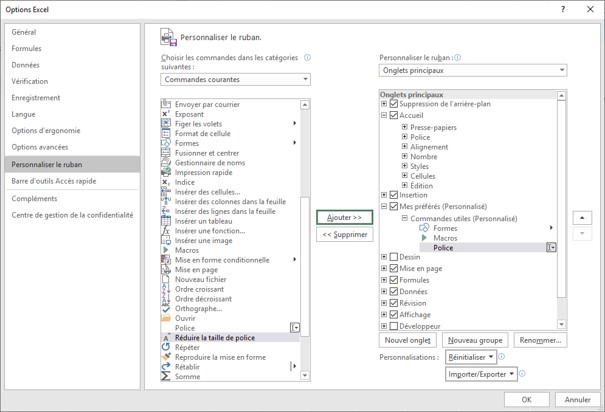Click the Insérer un tableau icon
The width and height of the screenshot is (605, 412).
(x=166, y=221)
